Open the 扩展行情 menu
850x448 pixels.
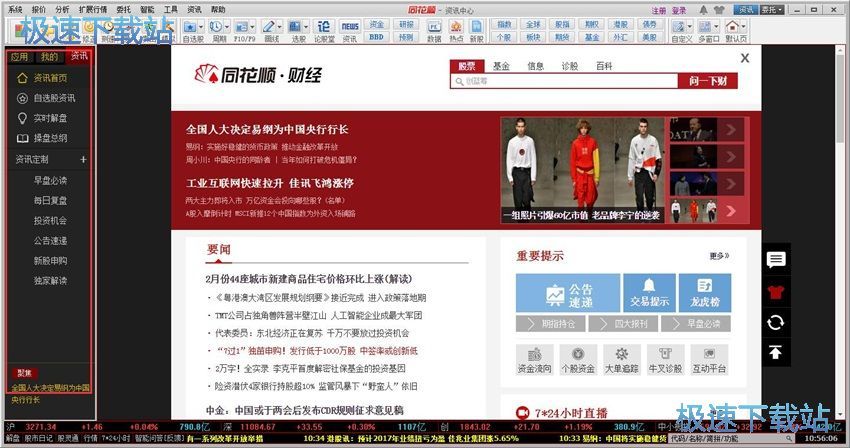[93, 9]
